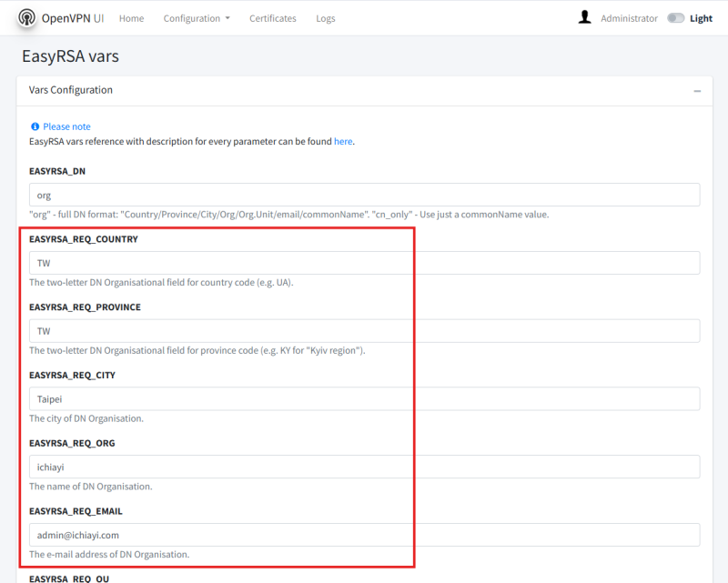Follow the 'here' reference link
Image resolution: width=728 pixels, height=583 pixels.
343,142
